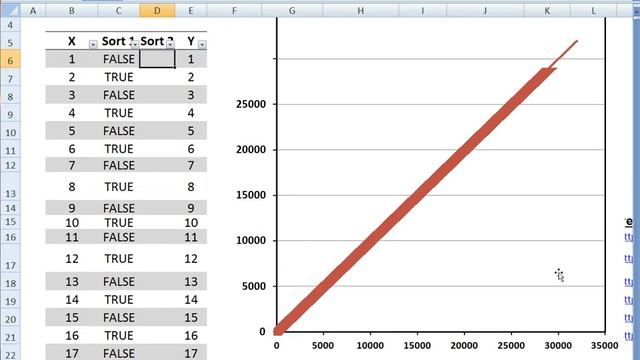The height and width of the screenshot is (360, 640).
Task: Click the X value 17 cell in column B
Action: point(72,353)
